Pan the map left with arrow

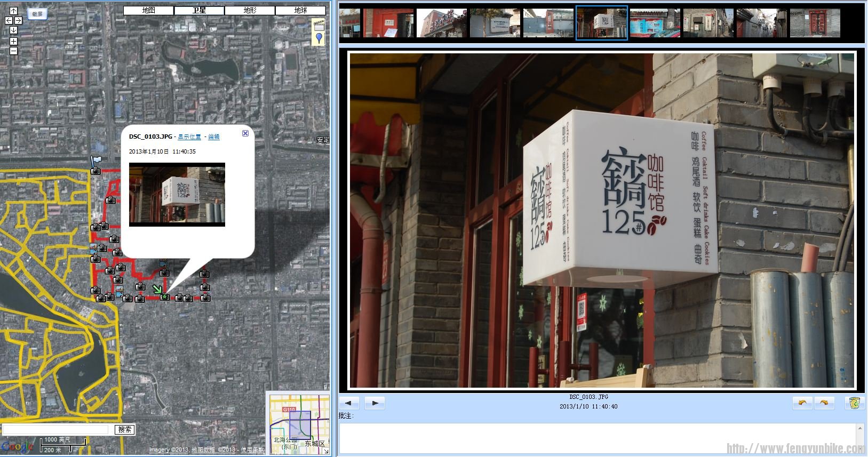tap(9, 20)
